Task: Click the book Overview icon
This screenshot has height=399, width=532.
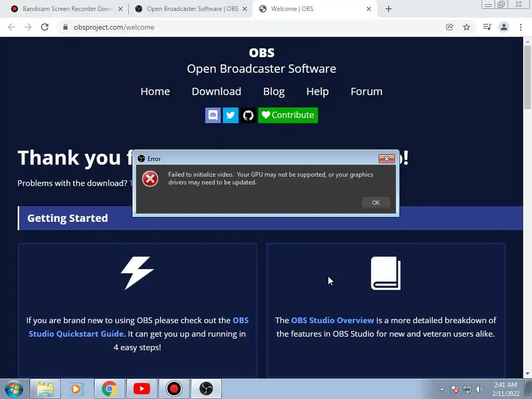Action: coord(386,273)
